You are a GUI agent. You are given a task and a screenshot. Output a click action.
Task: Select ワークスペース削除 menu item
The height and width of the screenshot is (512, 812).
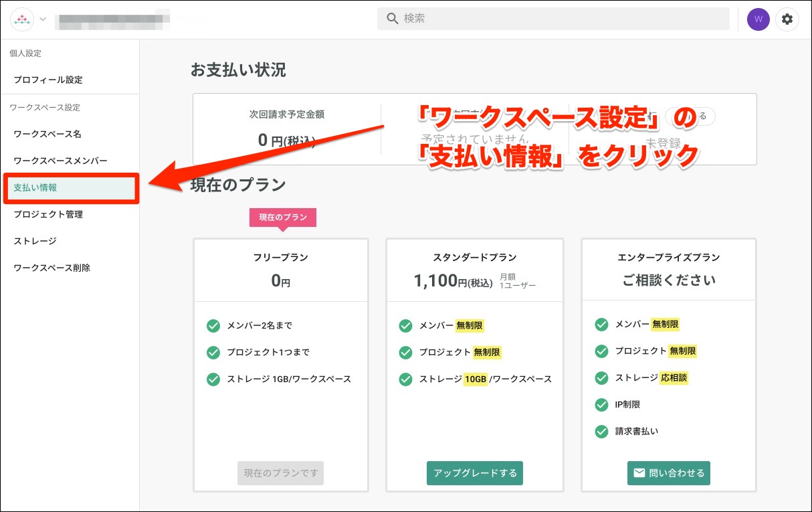pos(52,268)
